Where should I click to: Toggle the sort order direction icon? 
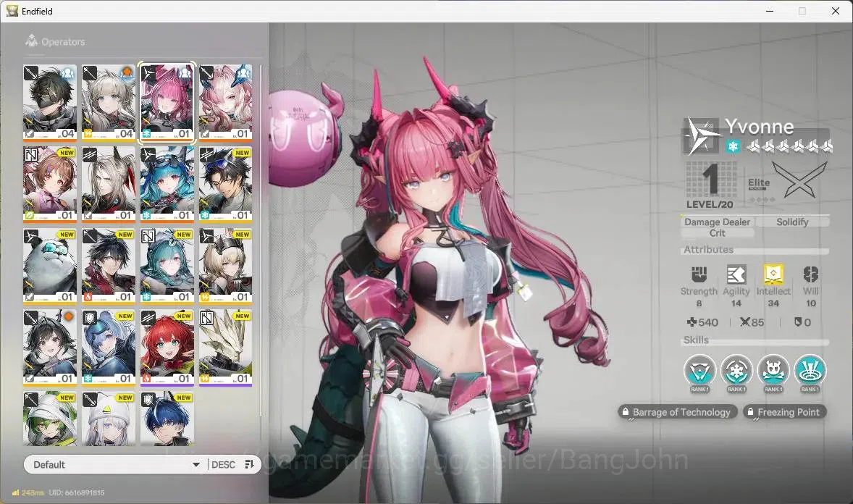tap(250, 464)
